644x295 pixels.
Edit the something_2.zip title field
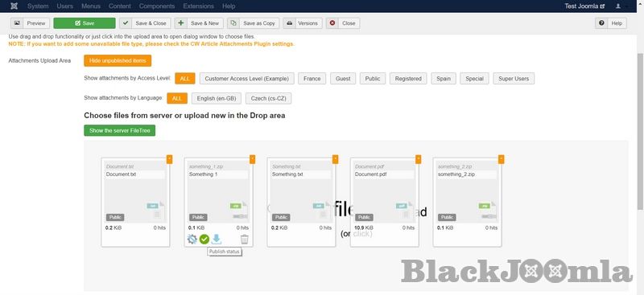tap(467, 174)
